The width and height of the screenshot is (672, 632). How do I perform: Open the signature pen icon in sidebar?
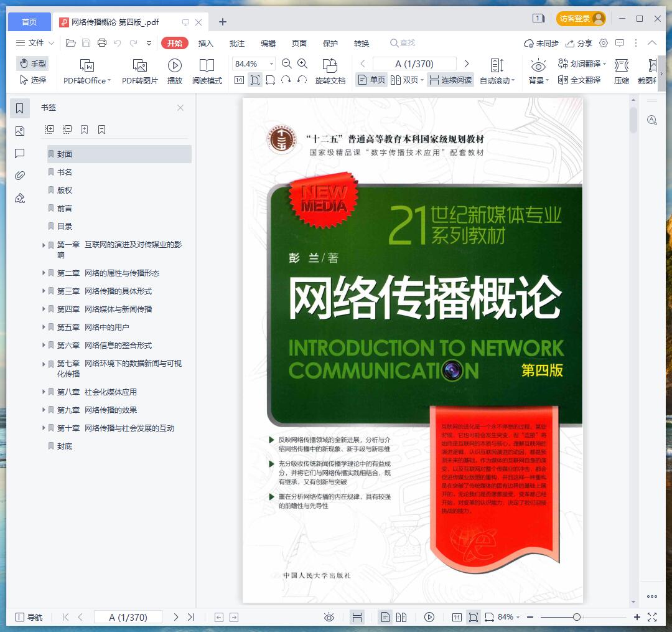(20, 198)
